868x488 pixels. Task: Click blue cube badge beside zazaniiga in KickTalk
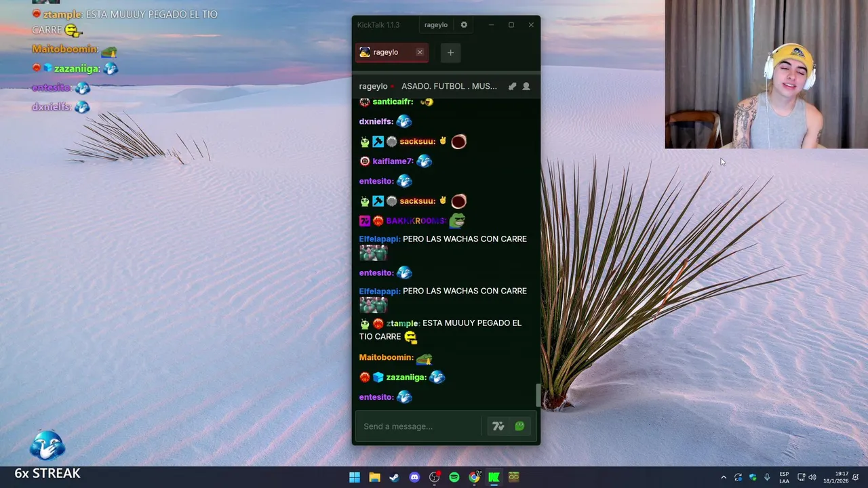coord(378,378)
